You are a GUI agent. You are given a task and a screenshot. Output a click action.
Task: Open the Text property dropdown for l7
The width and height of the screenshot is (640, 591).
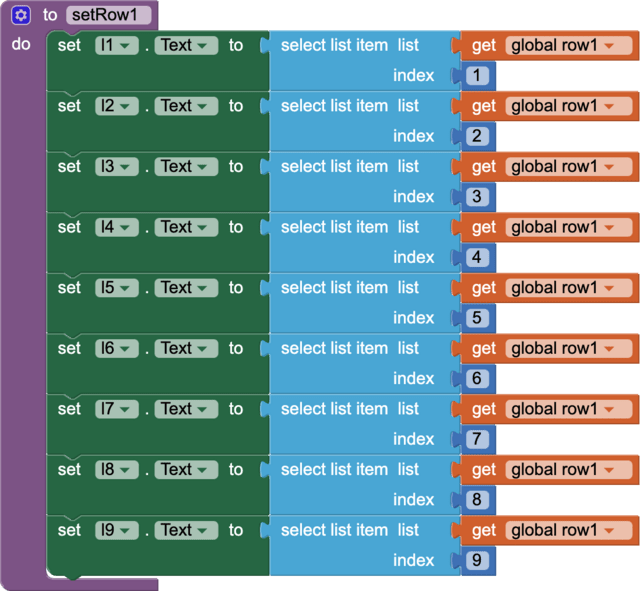click(x=186, y=409)
